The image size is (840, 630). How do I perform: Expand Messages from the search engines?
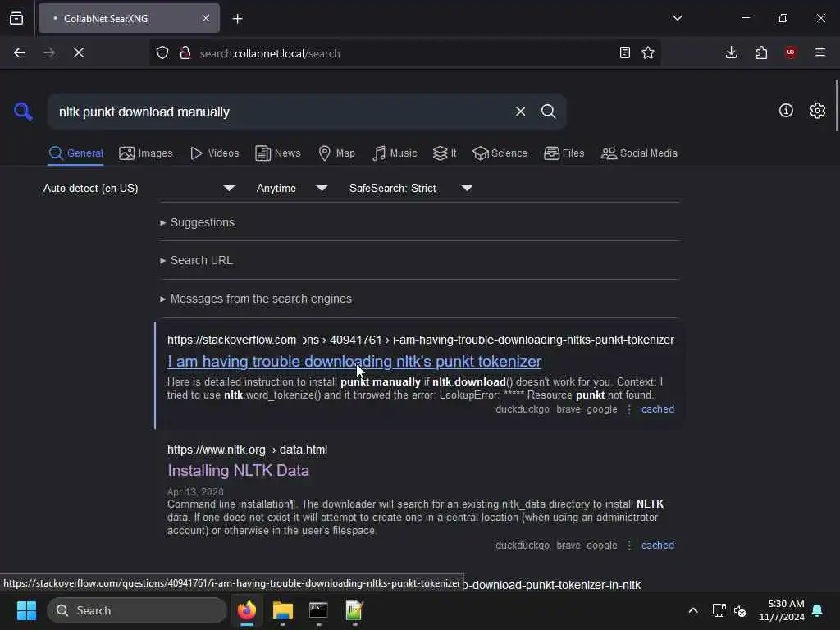pyautogui.click(x=256, y=299)
